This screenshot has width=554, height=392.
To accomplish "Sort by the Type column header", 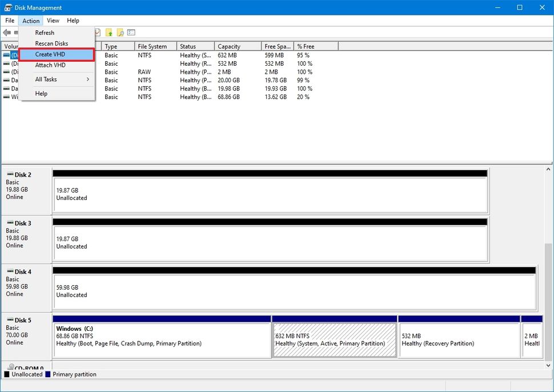I will coord(118,46).
